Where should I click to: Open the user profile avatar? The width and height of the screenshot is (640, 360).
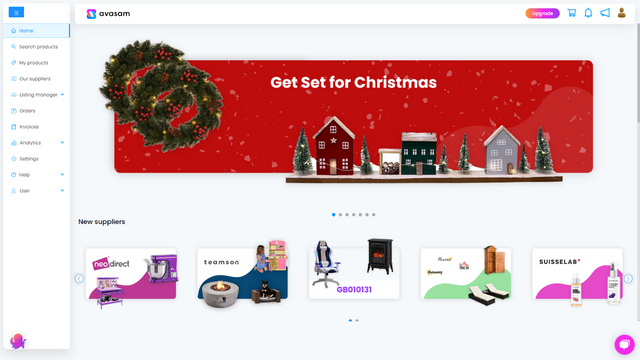621,13
